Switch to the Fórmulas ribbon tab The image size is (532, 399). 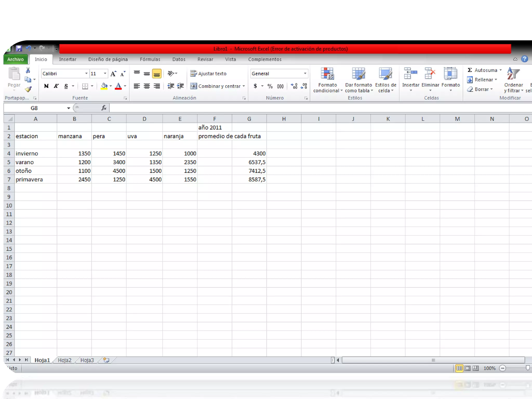pyautogui.click(x=150, y=59)
